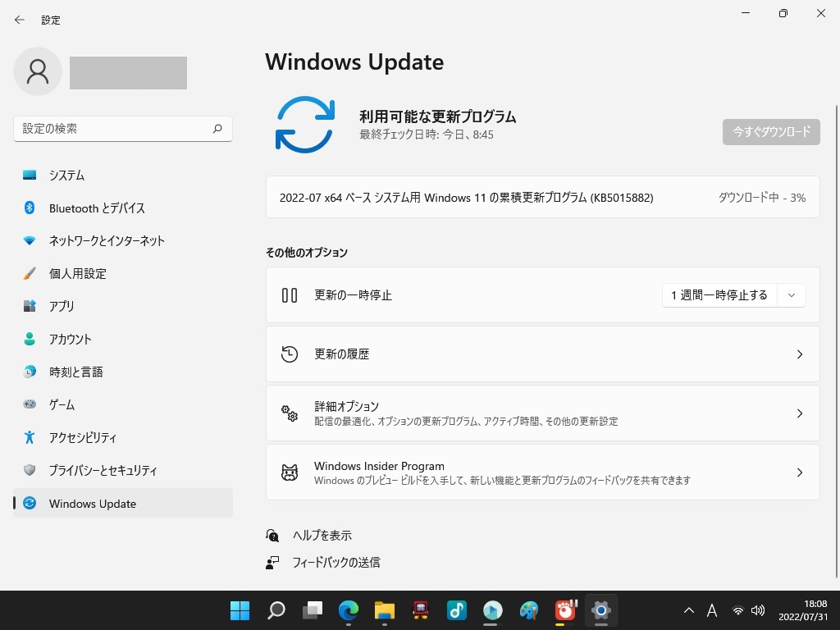This screenshot has height=630, width=840.
Task: Click the アクセシビリティ figure icon
Action: coord(30,437)
